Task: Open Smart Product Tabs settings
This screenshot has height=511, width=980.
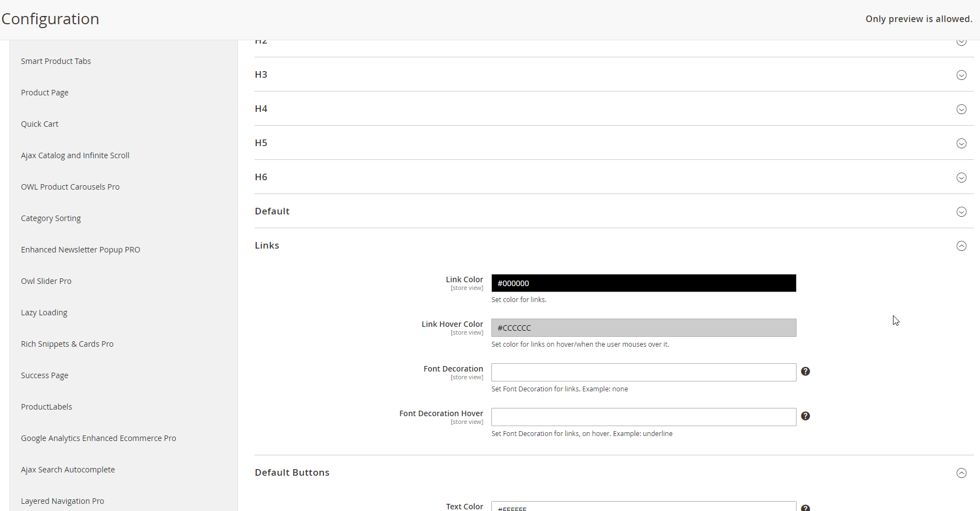Action: 56,61
